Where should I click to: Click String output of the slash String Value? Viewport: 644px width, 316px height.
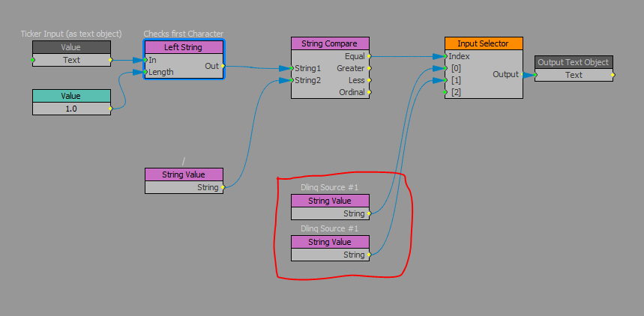[x=223, y=187]
